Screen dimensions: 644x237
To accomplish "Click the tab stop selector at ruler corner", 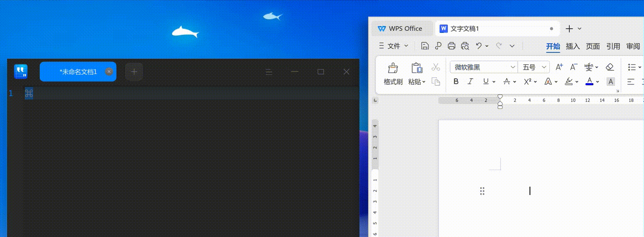I will [375, 100].
